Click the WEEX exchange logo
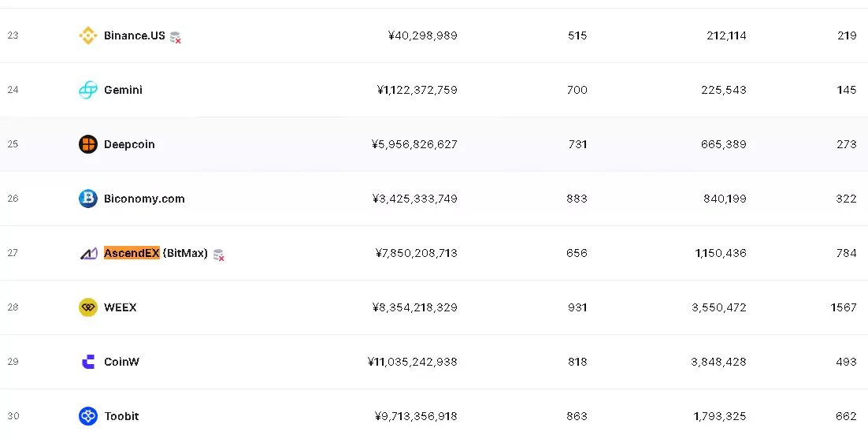 point(87,307)
